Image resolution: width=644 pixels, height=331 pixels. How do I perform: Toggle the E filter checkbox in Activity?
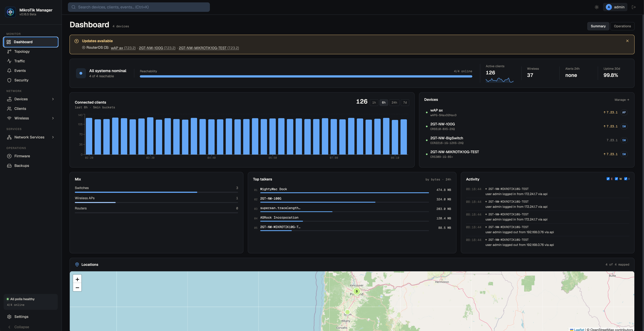(x=608, y=179)
